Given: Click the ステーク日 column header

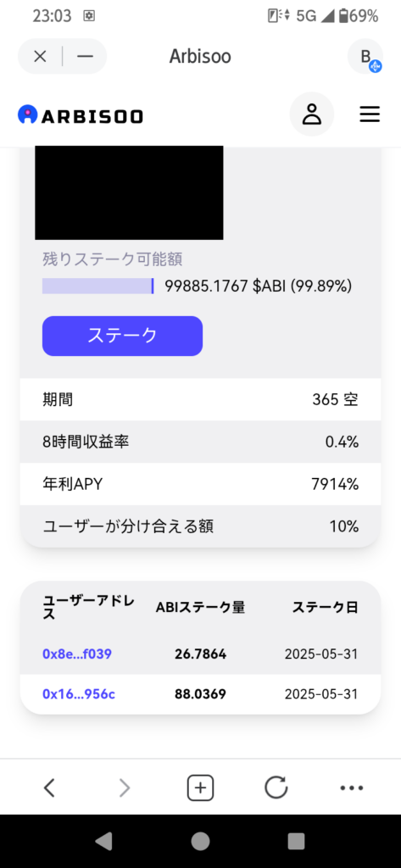Looking at the screenshot, I should click(x=325, y=608).
